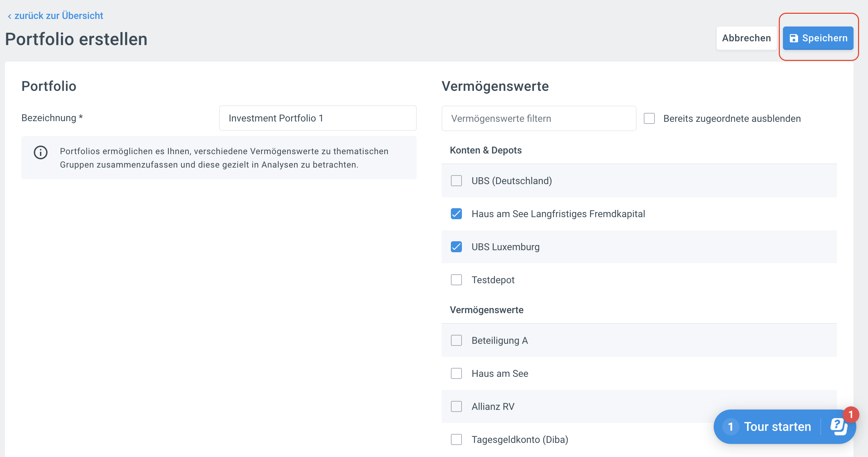Click the red notification badge on the help icon

[851, 415]
